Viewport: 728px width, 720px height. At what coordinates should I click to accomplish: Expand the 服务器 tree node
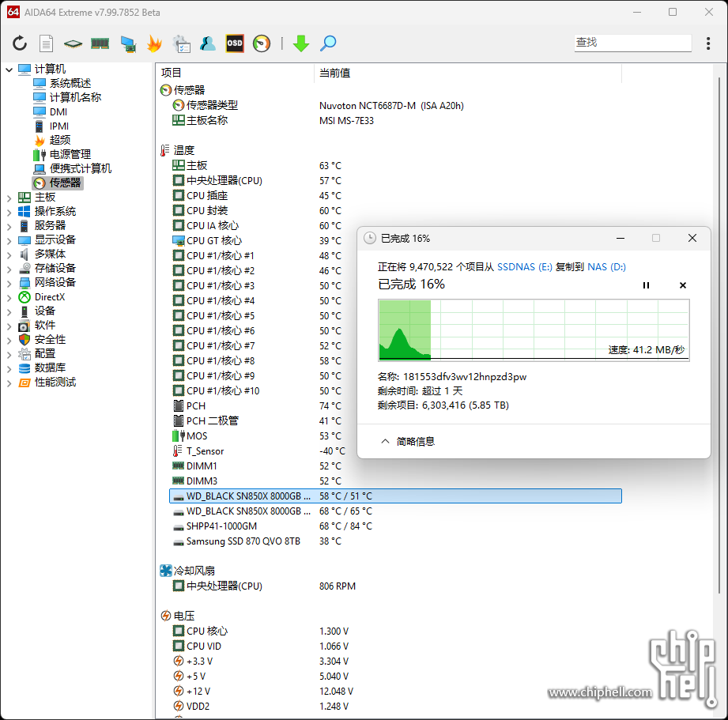tap(9, 227)
